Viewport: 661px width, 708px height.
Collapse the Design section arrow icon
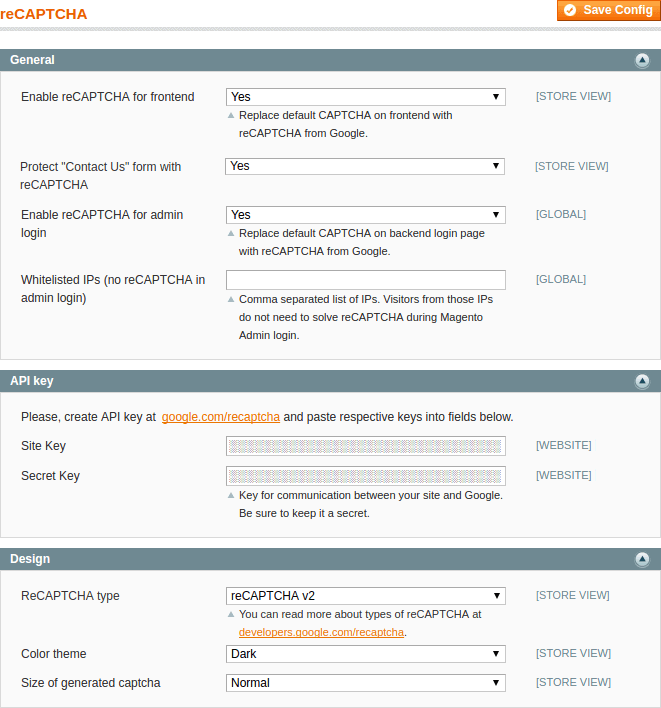coord(642,559)
